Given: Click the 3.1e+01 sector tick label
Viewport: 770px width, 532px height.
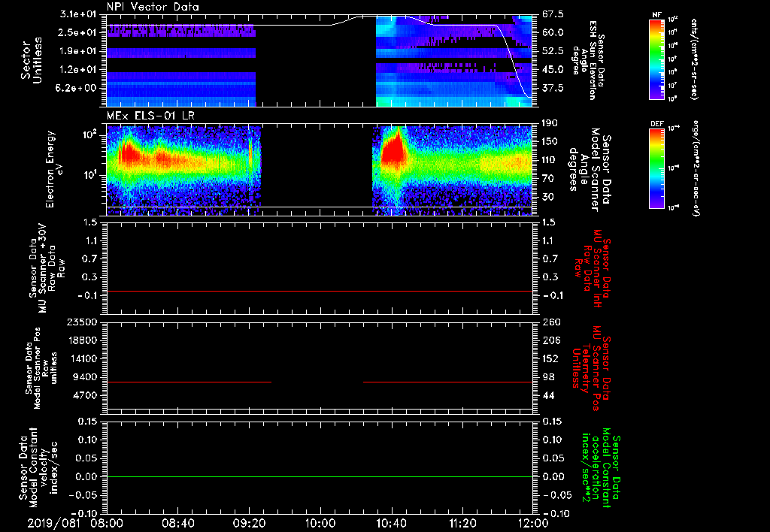Looking at the screenshot, I should 78,14.
